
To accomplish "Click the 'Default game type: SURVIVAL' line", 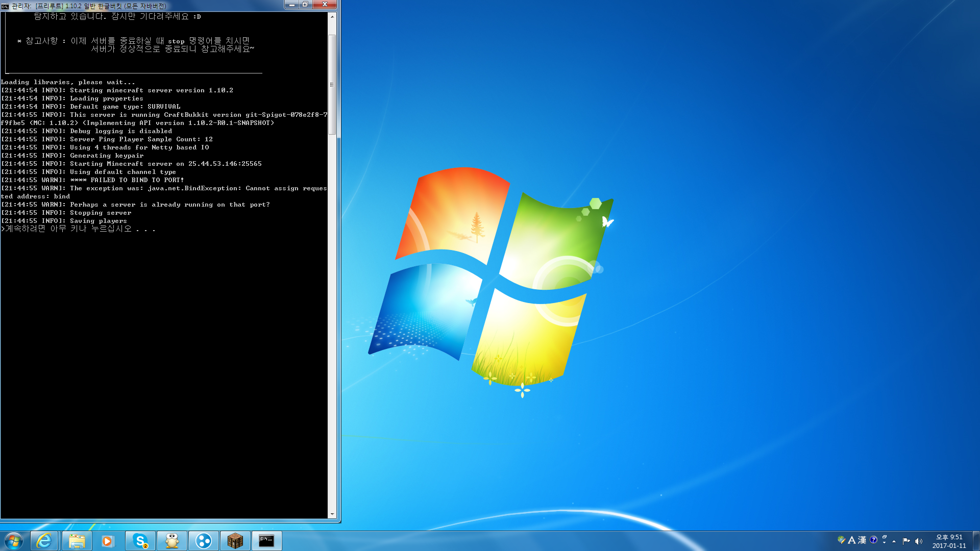I will click(91, 107).
